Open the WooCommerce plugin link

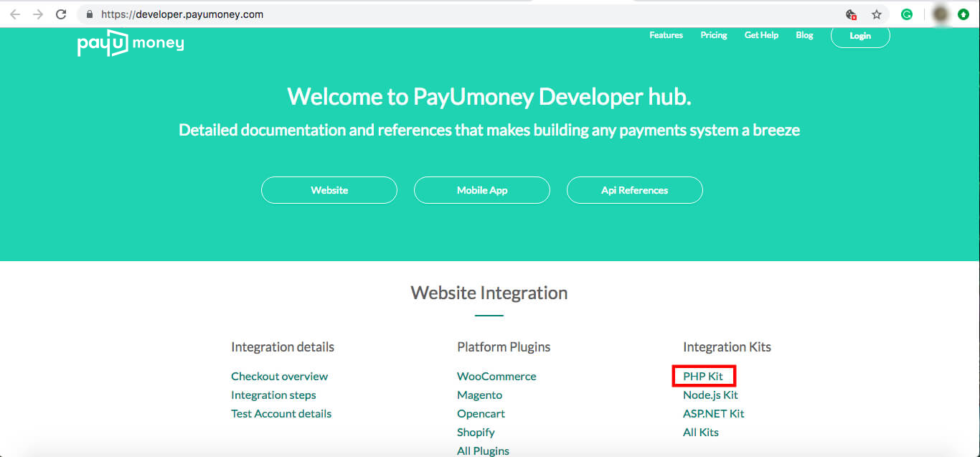[x=496, y=376]
